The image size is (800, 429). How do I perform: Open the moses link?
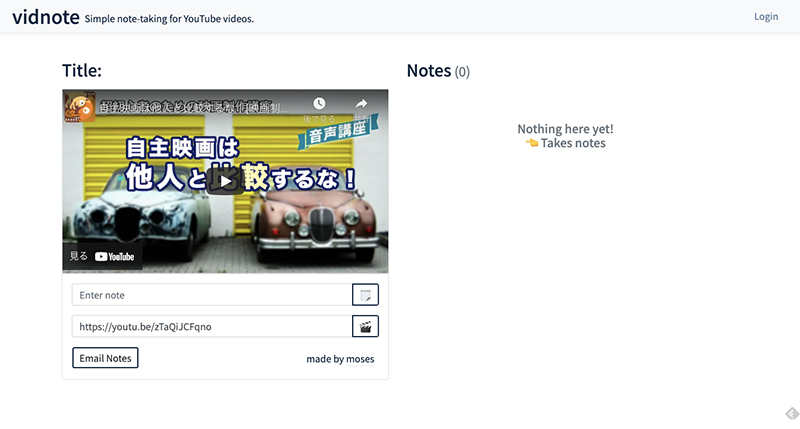point(360,359)
